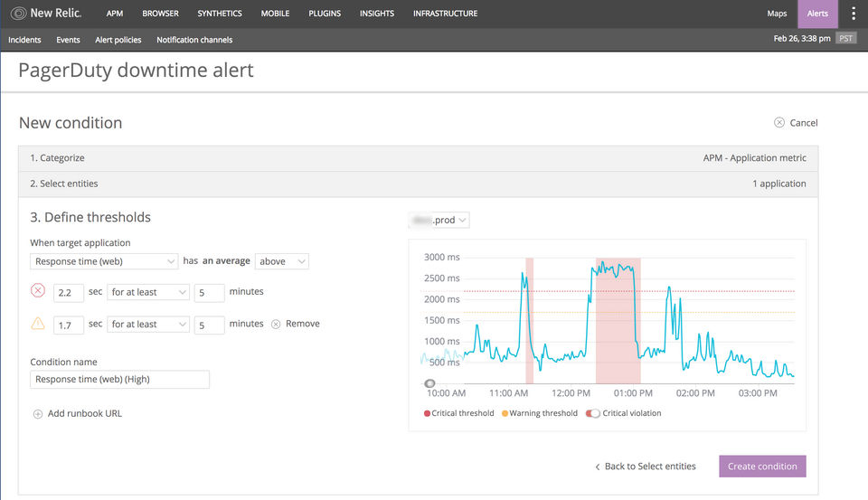
Task: Expand the 2. Select entities step
Action: coord(418,184)
